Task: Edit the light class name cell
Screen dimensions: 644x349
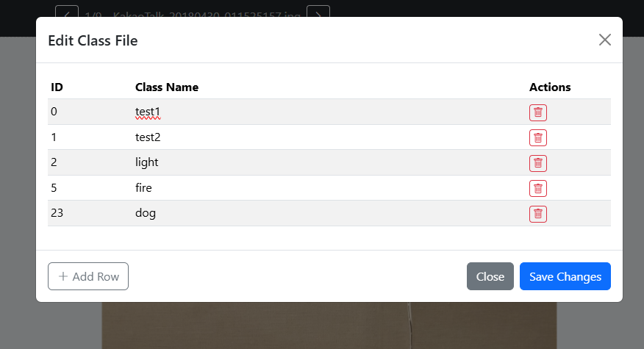Action: (x=329, y=162)
